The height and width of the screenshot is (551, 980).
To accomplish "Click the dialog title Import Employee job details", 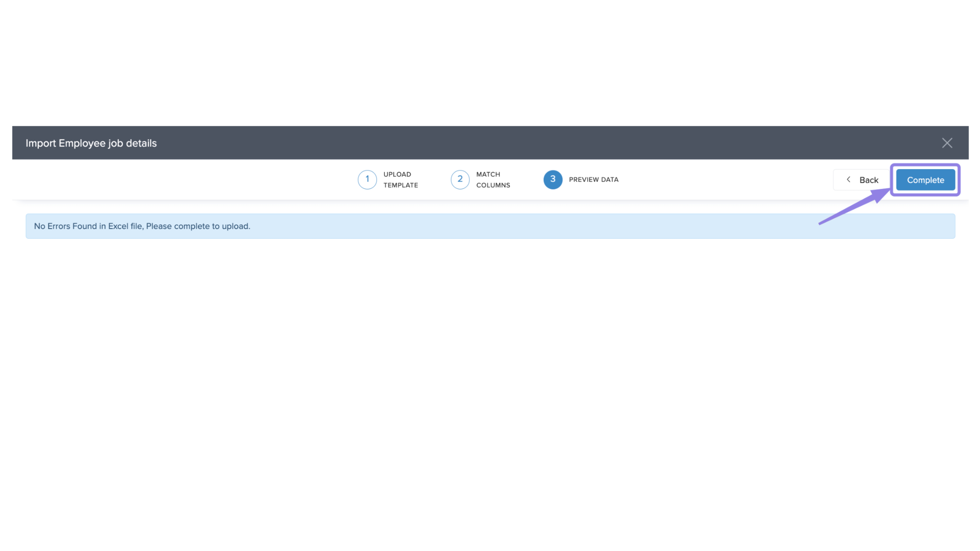I will [91, 143].
